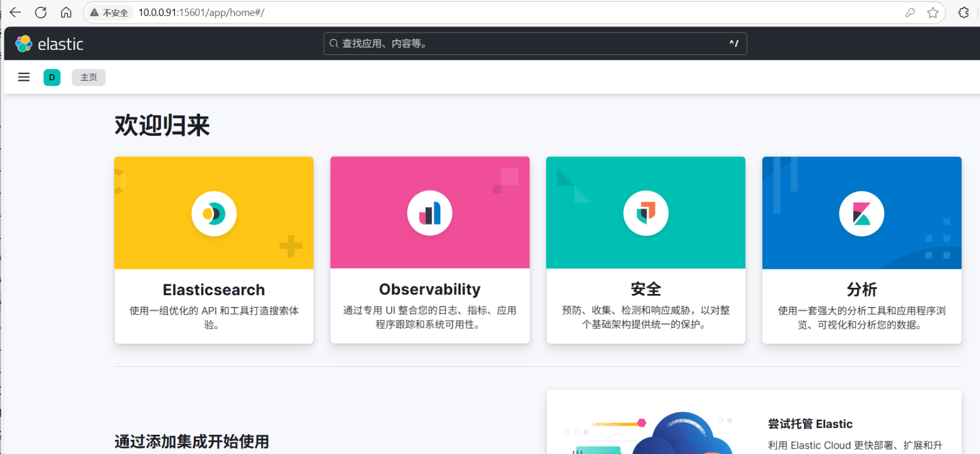Click the Observability bar chart icon
The height and width of the screenshot is (454, 980).
(430, 214)
